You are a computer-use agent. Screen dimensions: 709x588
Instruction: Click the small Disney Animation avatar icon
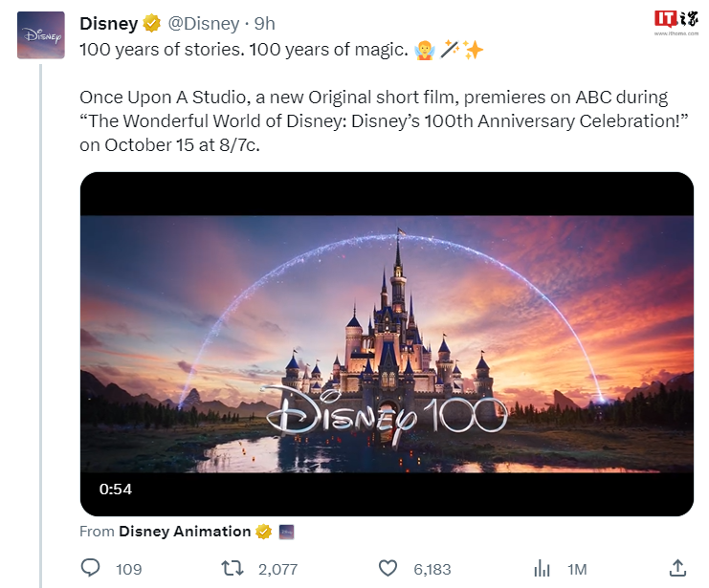coord(286,532)
